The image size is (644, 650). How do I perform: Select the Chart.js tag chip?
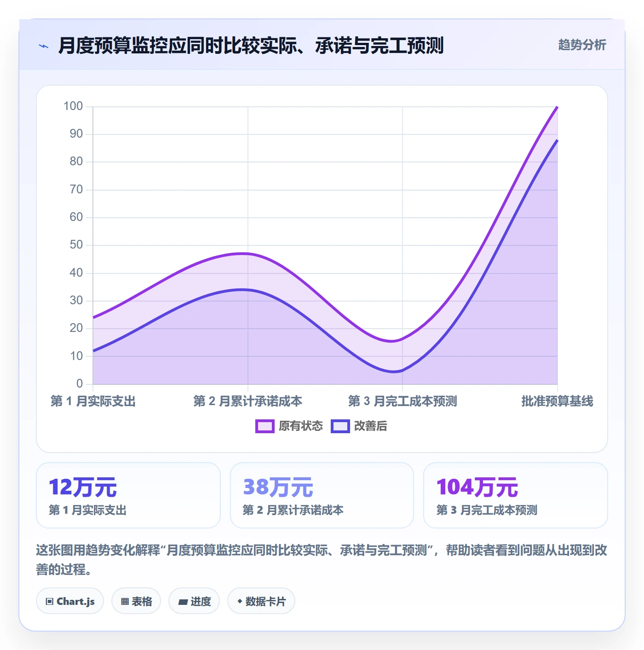70,601
